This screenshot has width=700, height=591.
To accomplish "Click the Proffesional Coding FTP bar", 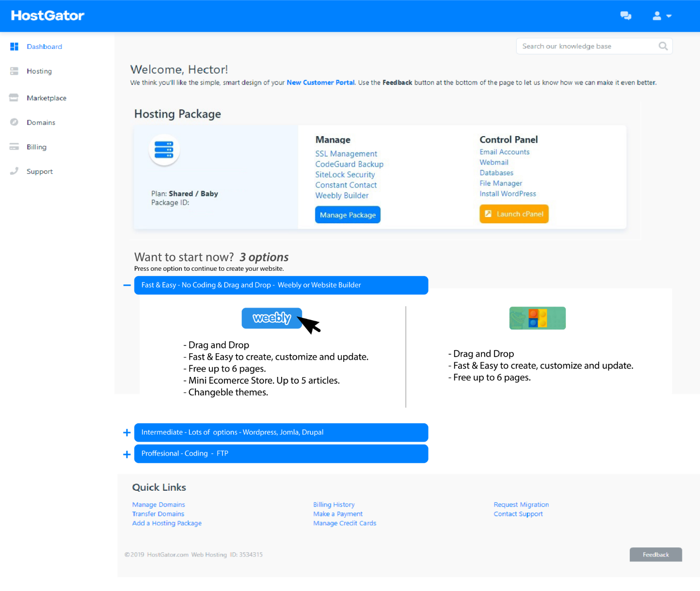I will pyautogui.click(x=281, y=454).
